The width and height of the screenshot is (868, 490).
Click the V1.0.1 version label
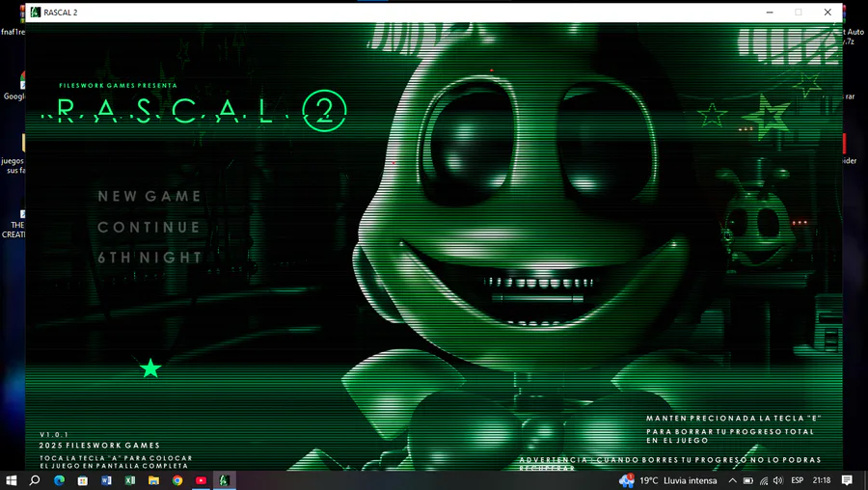pyautogui.click(x=54, y=435)
